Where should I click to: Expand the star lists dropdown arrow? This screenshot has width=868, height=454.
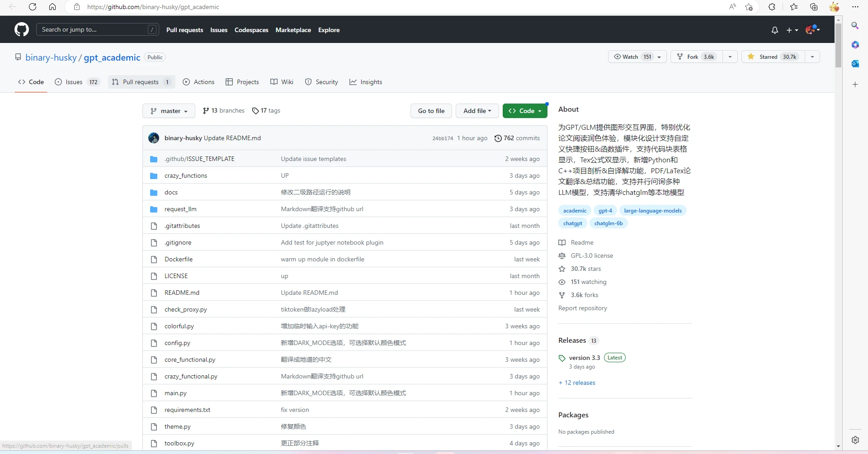click(812, 57)
